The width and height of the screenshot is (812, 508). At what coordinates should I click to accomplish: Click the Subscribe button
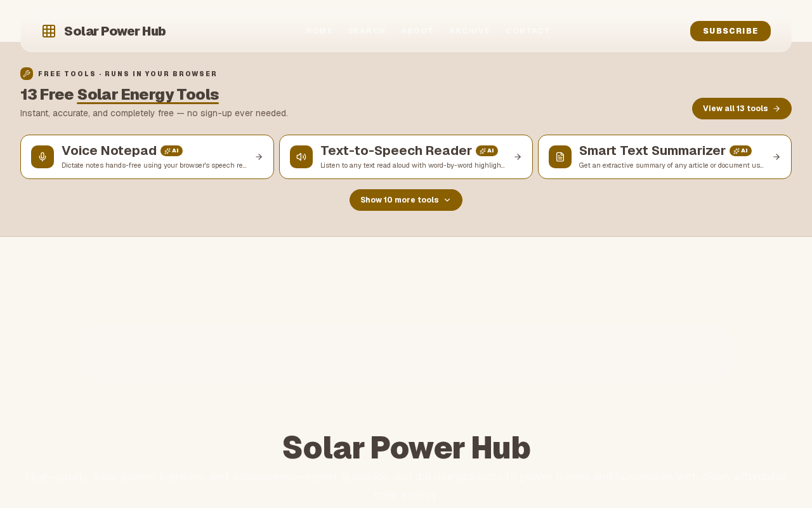[x=730, y=31]
